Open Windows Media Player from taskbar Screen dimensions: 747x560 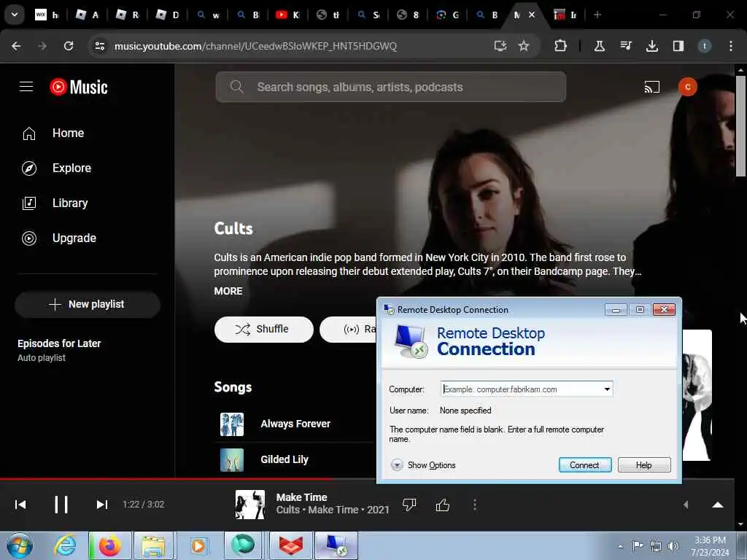pos(198,545)
